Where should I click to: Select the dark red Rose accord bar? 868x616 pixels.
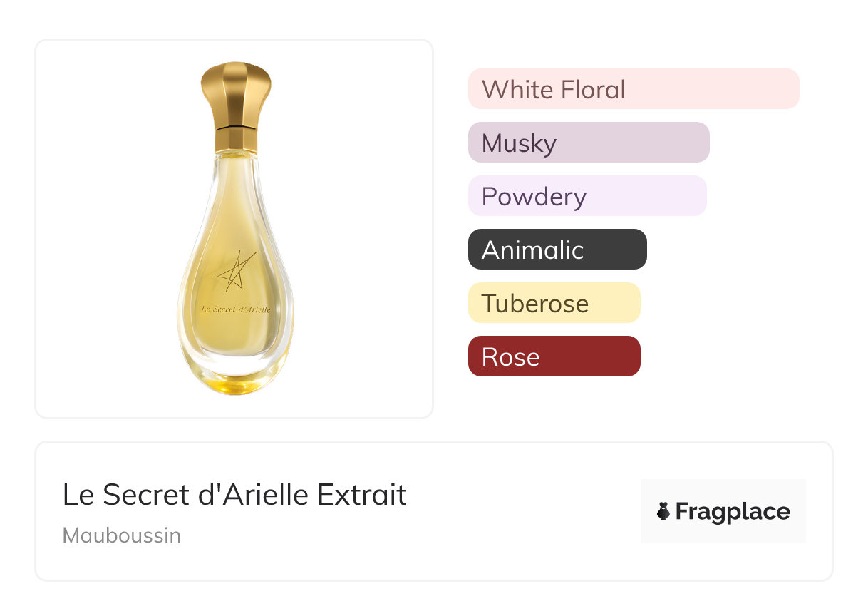pyautogui.click(x=554, y=356)
